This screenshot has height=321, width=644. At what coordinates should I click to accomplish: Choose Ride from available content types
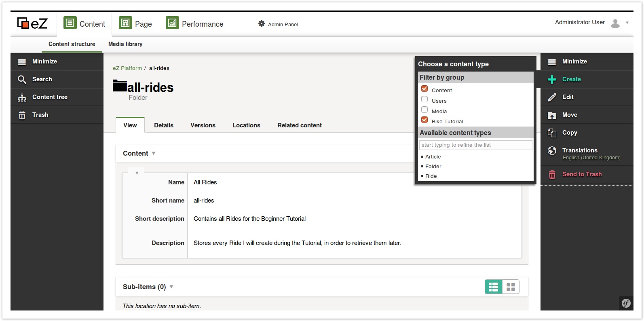pyautogui.click(x=431, y=176)
